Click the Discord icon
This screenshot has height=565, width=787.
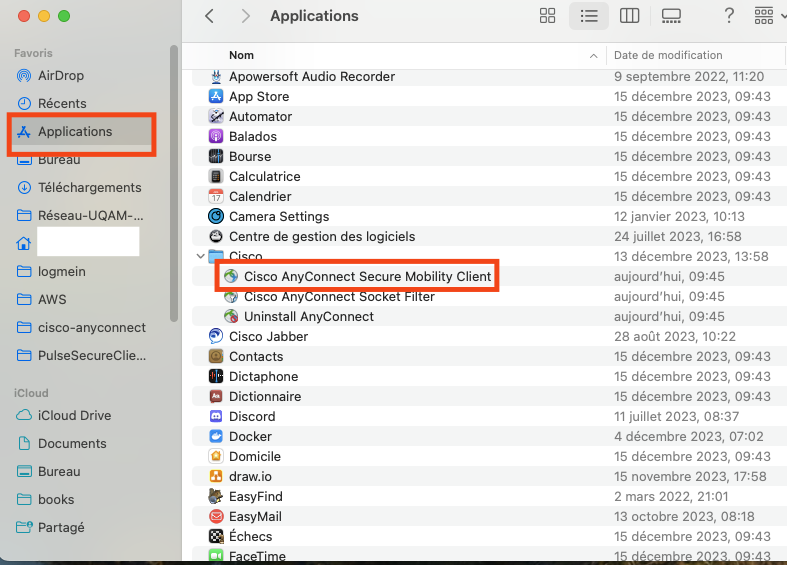(x=216, y=416)
